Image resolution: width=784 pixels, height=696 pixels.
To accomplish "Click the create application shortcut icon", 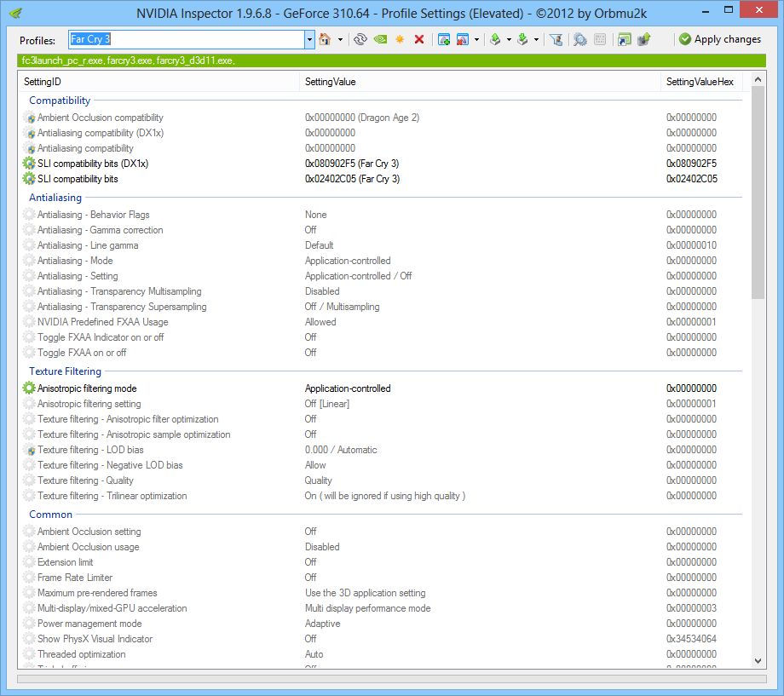I will coord(625,39).
